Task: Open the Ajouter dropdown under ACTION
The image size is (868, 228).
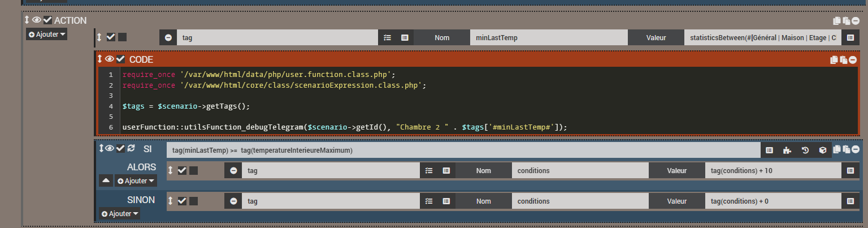Action: pyautogui.click(x=47, y=35)
